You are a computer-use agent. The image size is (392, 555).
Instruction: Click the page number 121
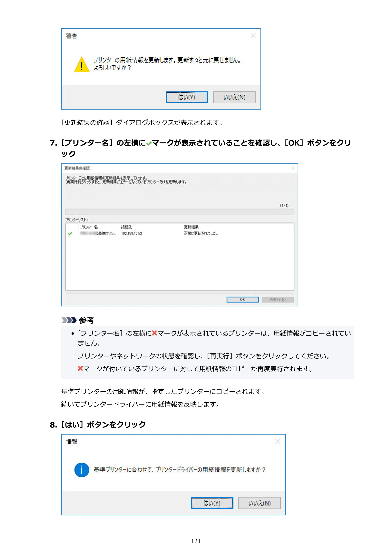tap(196, 541)
